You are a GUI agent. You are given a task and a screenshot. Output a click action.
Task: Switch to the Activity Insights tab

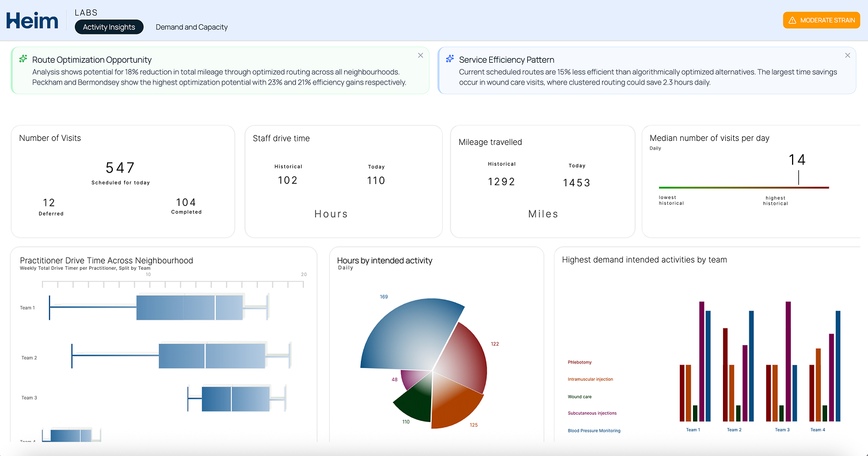coord(109,27)
